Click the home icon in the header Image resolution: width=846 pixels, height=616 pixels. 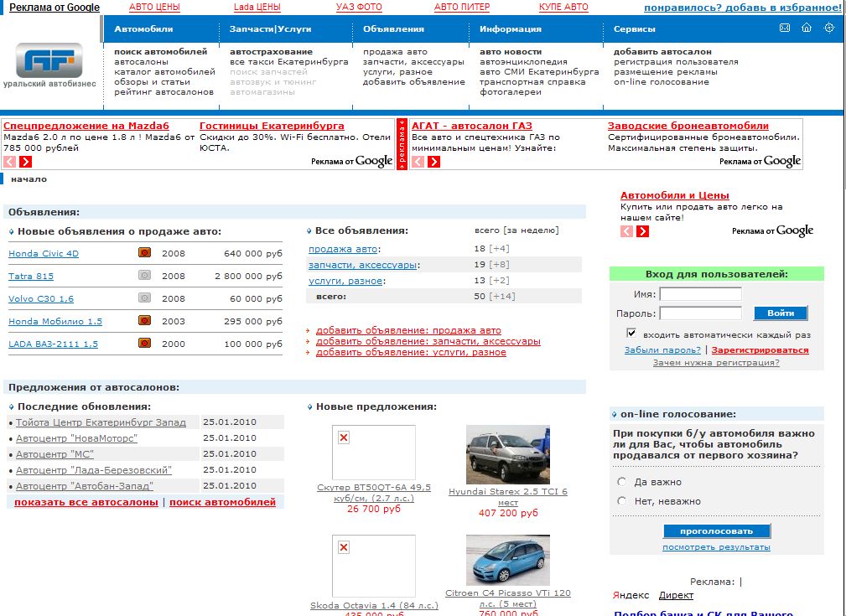[x=806, y=28]
